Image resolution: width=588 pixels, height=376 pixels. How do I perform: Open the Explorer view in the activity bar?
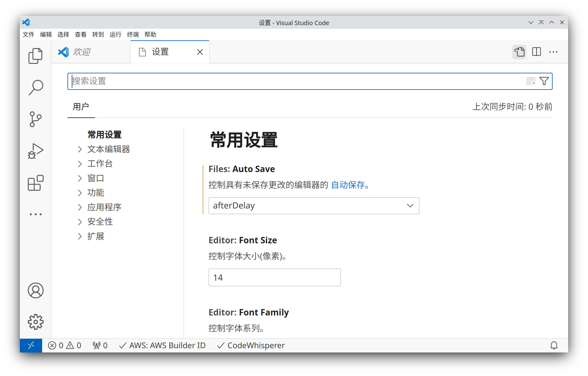pos(35,56)
